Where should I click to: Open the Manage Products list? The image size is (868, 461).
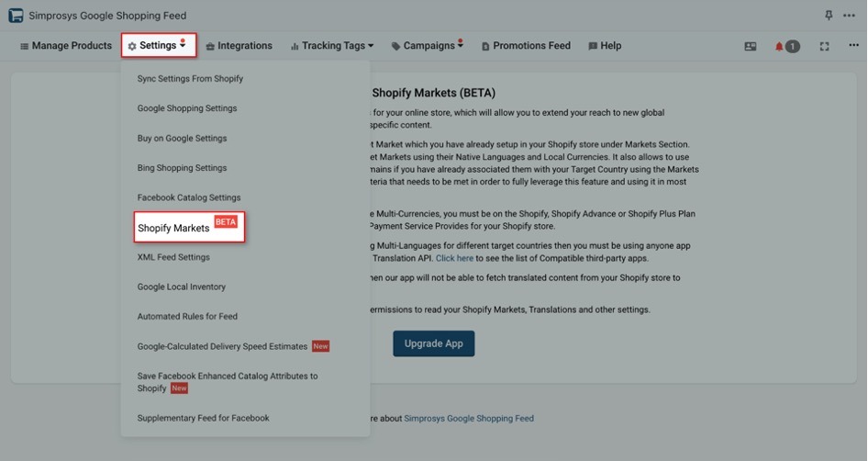point(66,46)
